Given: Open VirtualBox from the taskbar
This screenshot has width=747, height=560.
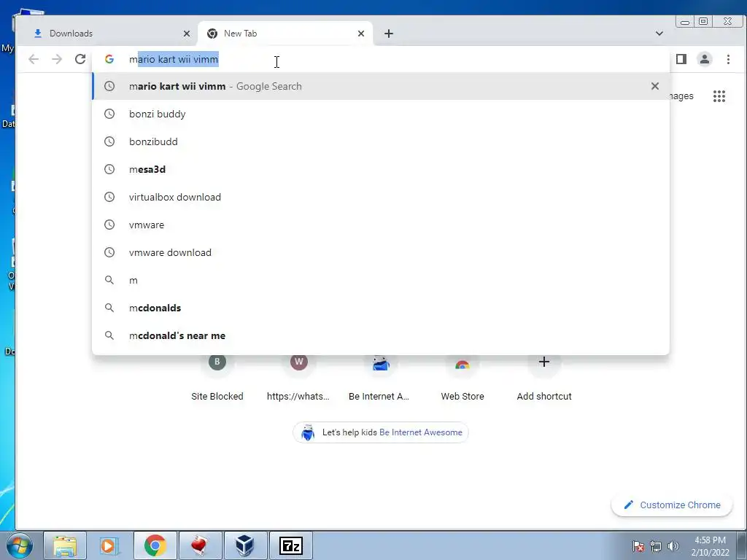Looking at the screenshot, I should 245,545.
